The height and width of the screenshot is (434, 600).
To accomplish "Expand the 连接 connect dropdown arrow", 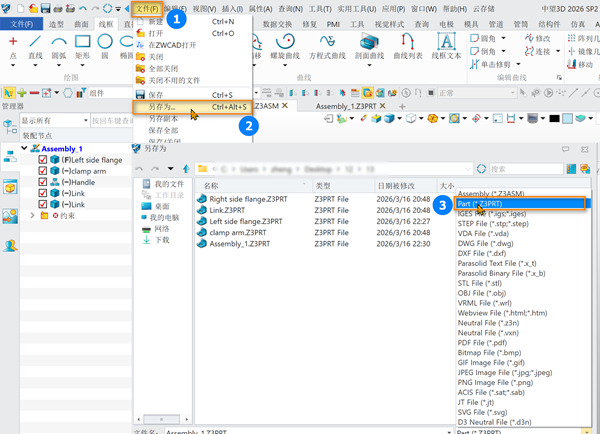I will (x=558, y=51).
